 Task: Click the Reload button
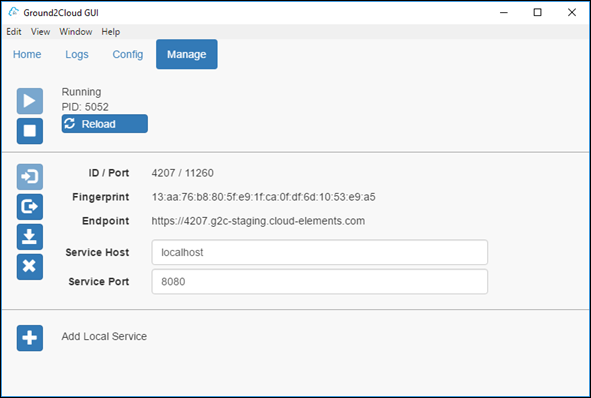coord(105,124)
